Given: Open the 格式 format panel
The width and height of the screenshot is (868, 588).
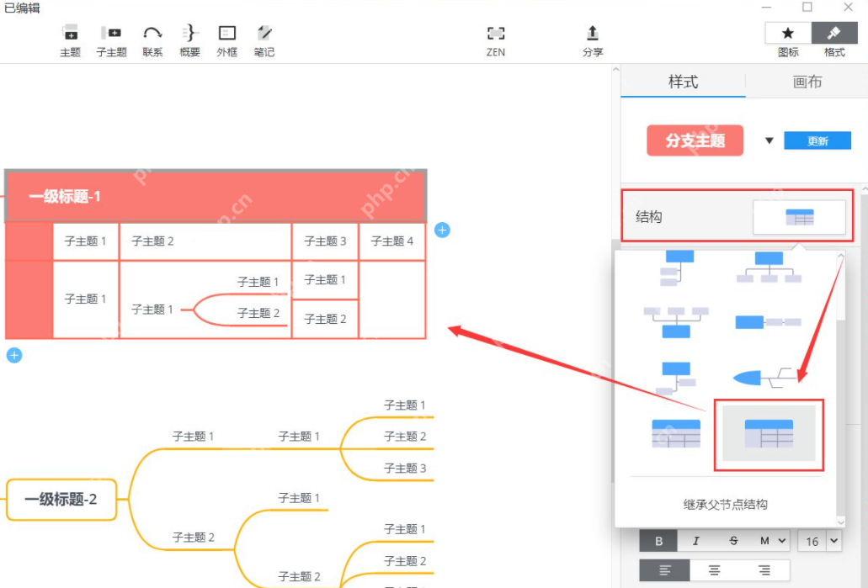Looking at the screenshot, I should point(833,40).
